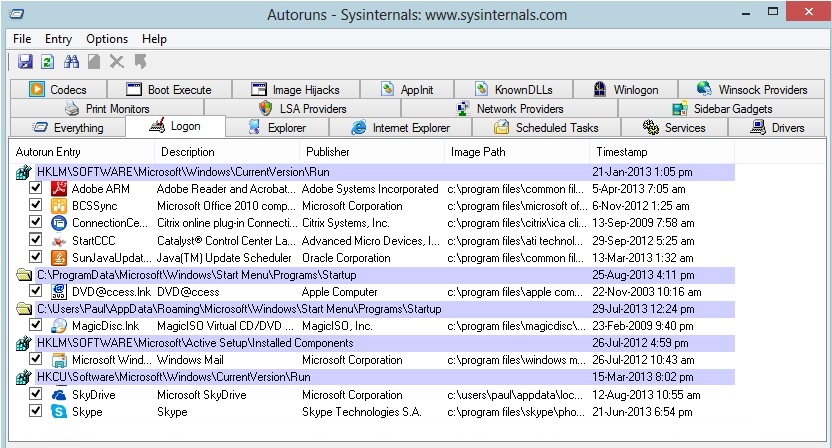
Task: Switch to the Everything tab
Action: (68, 128)
